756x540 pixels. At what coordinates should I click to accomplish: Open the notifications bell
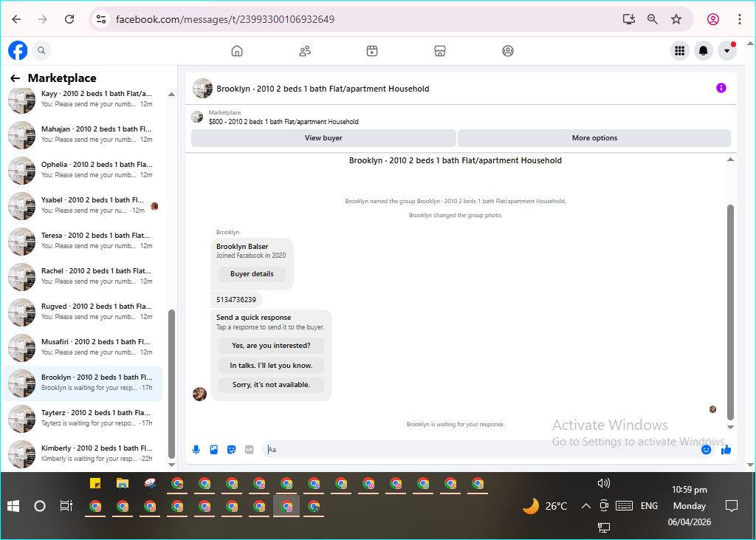(704, 51)
